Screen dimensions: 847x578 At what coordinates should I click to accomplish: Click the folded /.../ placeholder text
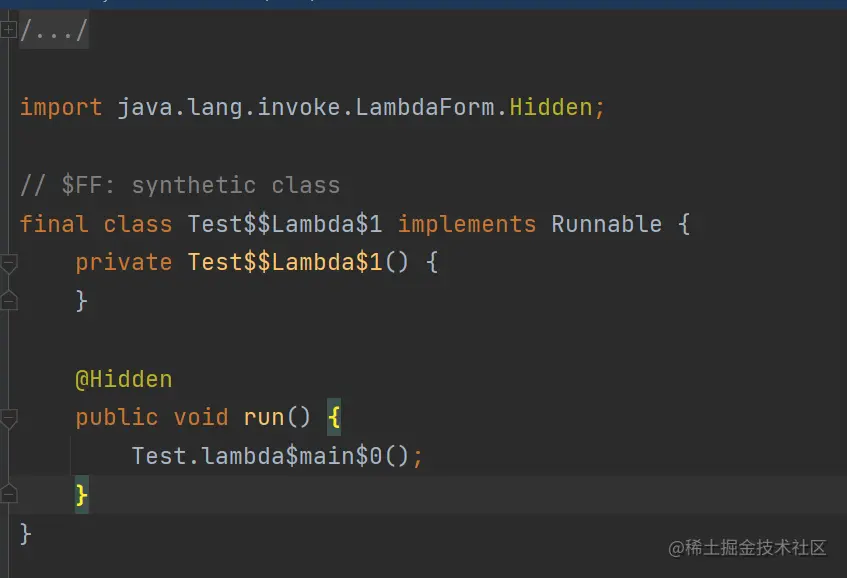(54, 32)
